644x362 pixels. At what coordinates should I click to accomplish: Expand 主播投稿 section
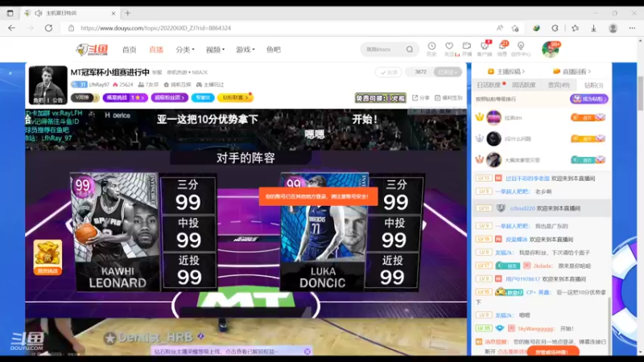(506, 72)
